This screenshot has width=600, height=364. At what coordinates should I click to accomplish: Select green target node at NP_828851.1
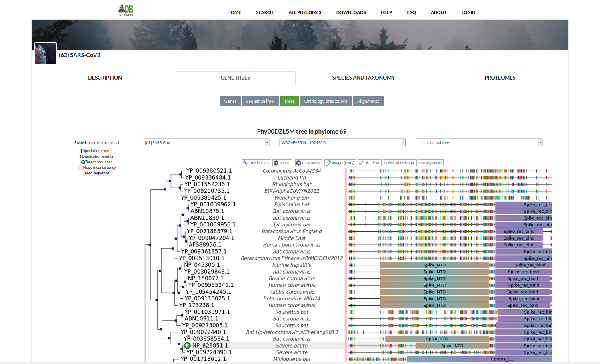(187, 346)
